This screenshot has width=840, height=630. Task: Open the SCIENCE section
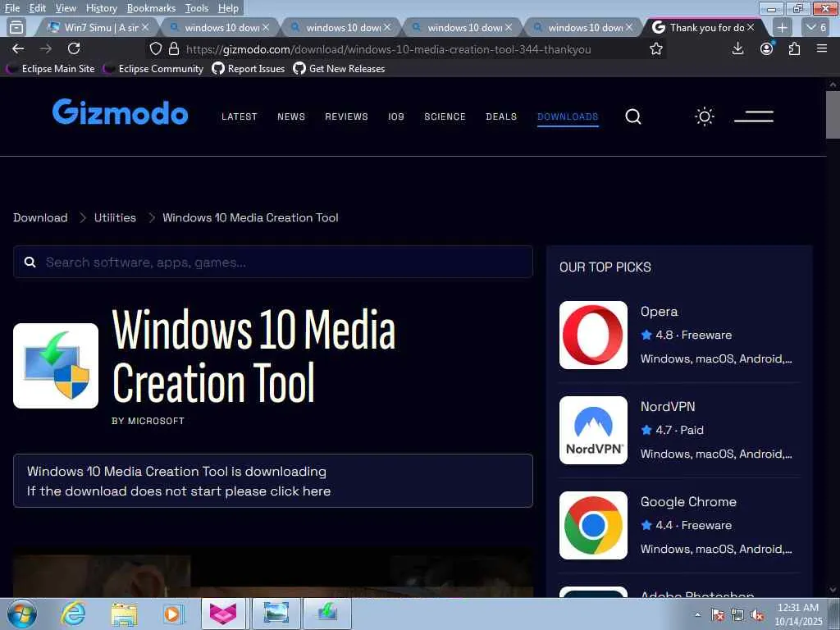(445, 116)
